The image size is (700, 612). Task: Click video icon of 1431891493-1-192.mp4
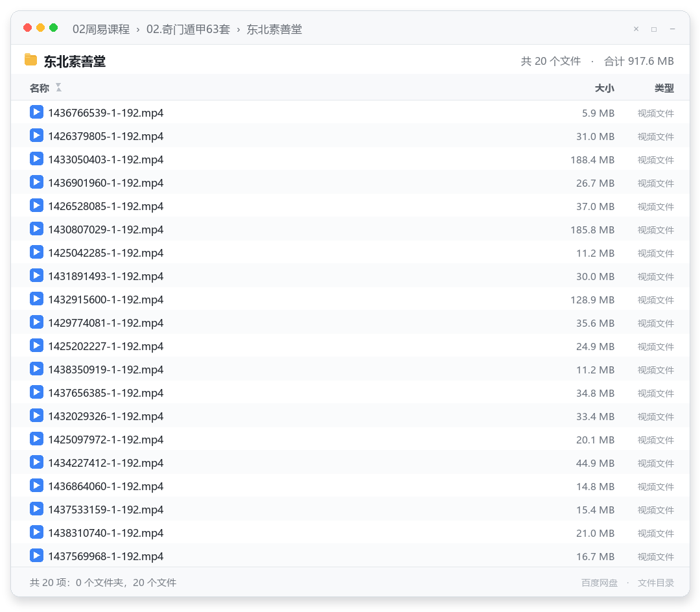[36, 276]
